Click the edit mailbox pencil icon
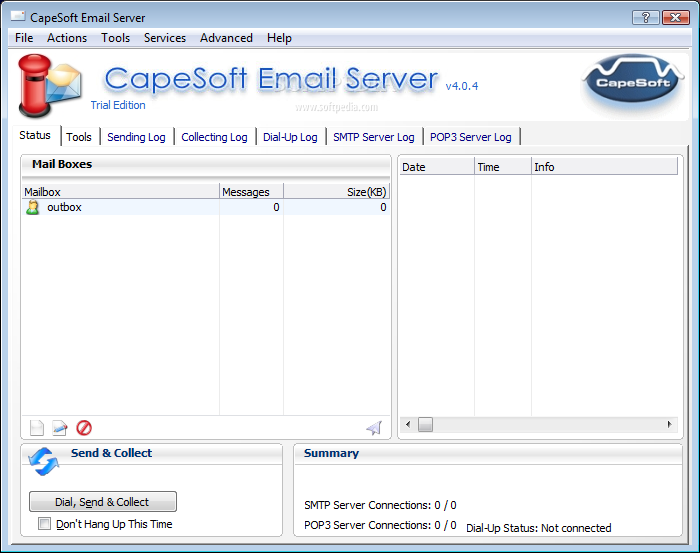The width and height of the screenshot is (700, 553). 60,428
